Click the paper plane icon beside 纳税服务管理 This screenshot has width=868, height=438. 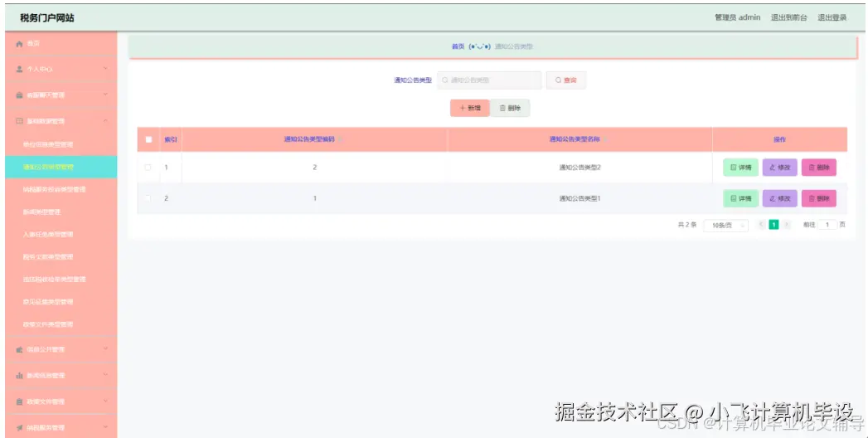point(19,427)
